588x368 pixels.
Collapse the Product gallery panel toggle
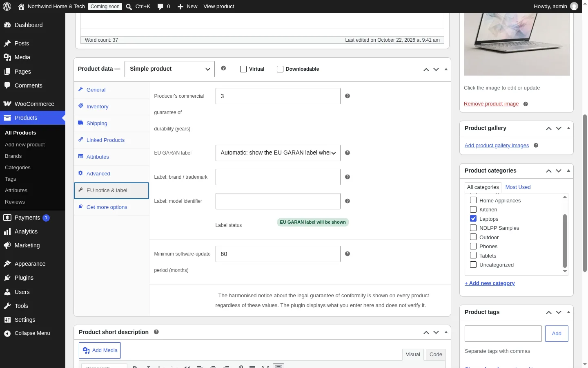coord(568,128)
